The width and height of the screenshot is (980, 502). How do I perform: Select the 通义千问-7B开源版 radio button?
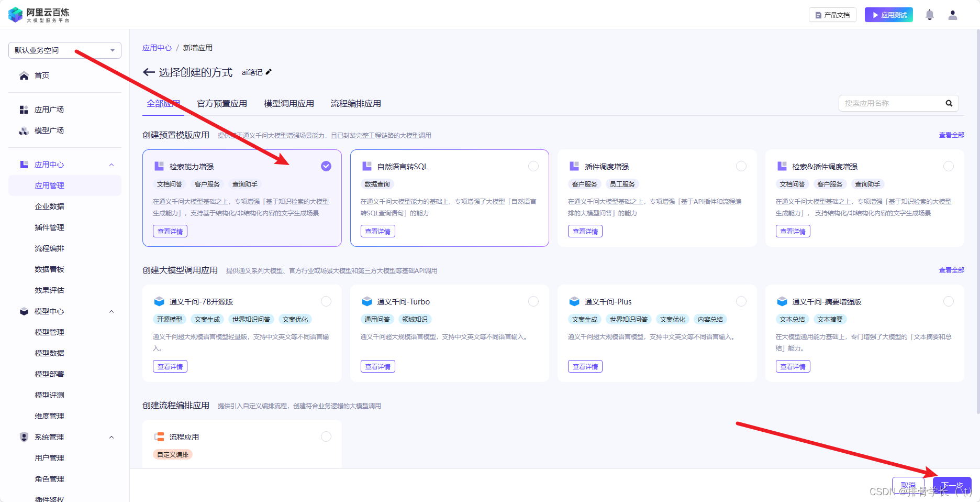coord(326,301)
